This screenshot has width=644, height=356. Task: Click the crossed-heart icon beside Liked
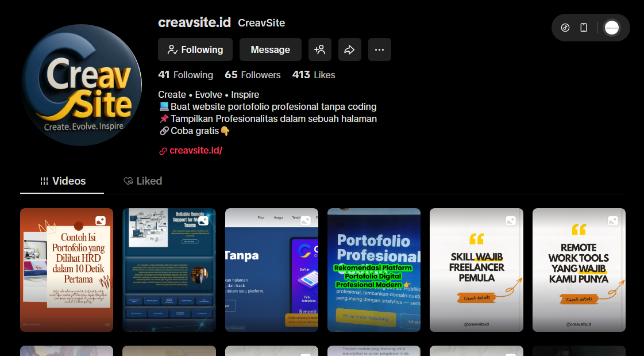(x=128, y=181)
